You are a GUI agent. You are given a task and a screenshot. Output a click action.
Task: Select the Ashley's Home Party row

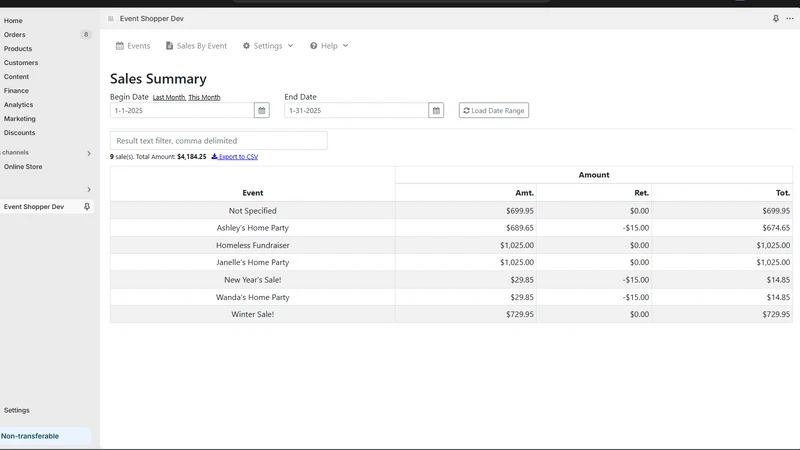click(451, 228)
